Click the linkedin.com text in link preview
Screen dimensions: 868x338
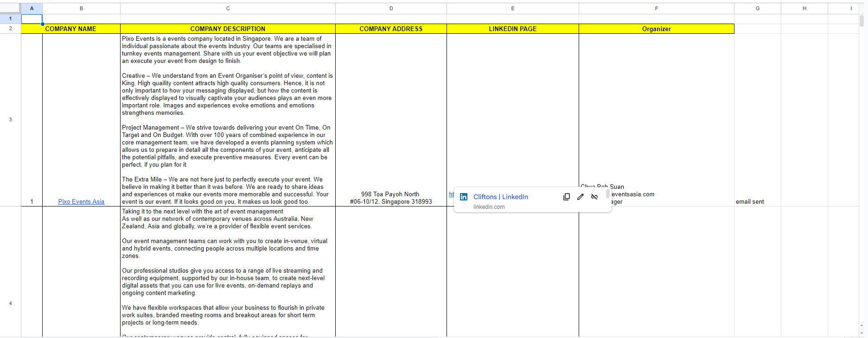pos(489,207)
